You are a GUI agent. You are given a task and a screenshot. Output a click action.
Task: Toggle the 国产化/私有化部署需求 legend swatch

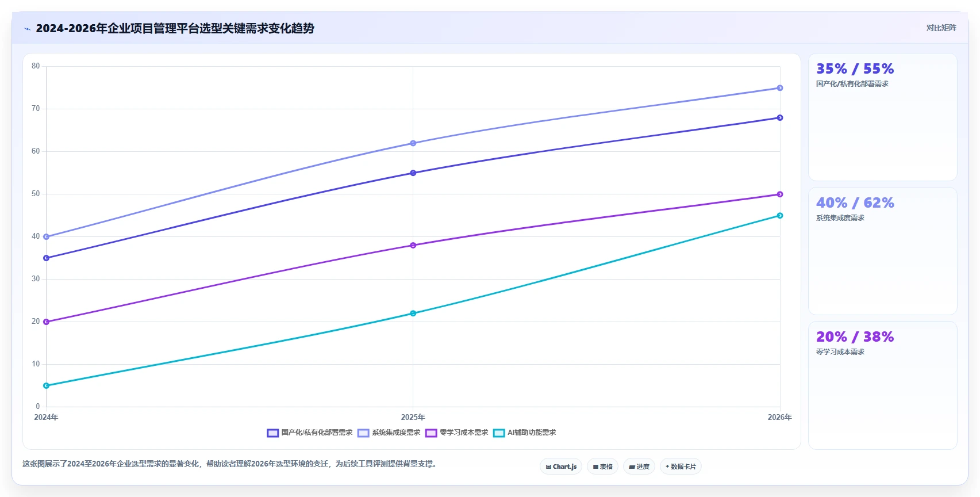tap(272, 433)
